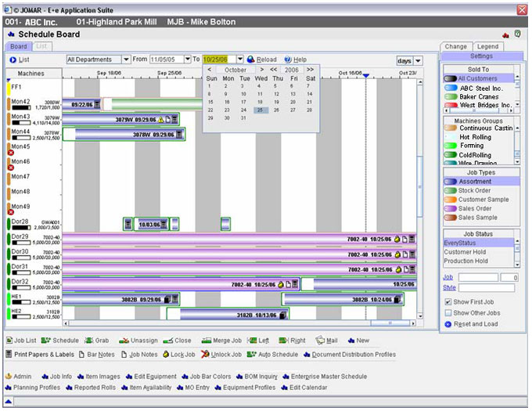Image resolution: width=532 pixels, height=411 pixels.
Task: Open Edit Calendar
Action: [x=304, y=388]
